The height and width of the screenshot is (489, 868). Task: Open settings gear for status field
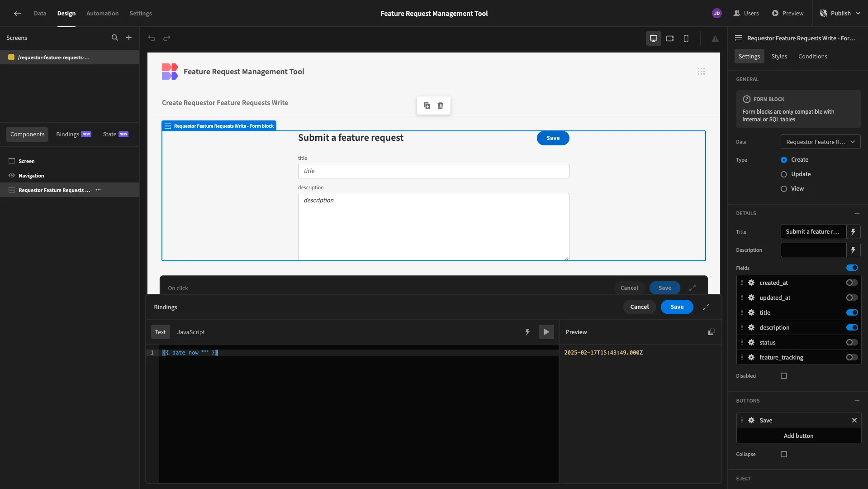pyautogui.click(x=751, y=342)
